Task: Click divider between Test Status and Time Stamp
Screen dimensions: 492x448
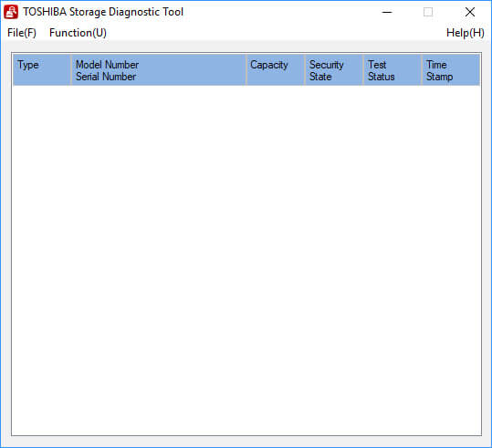Action: pyautogui.click(x=422, y=69)
